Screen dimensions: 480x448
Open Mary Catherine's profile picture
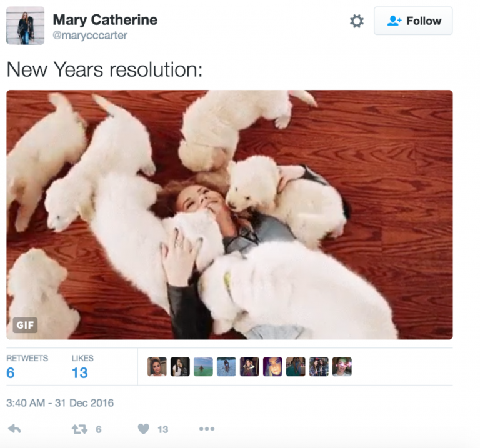(x=25, y=26)
